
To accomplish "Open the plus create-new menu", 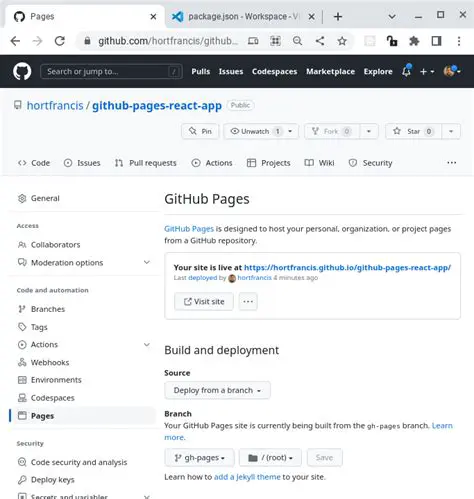I will [x=427, y=71].
